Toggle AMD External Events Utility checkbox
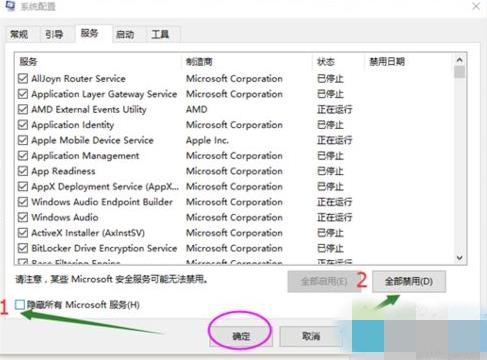The height and width of the screenshot is (360, 487). [23, 109]
